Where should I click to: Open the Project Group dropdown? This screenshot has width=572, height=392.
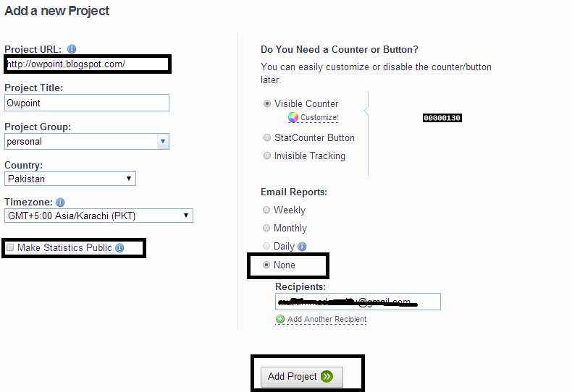[x=163, y=142]
